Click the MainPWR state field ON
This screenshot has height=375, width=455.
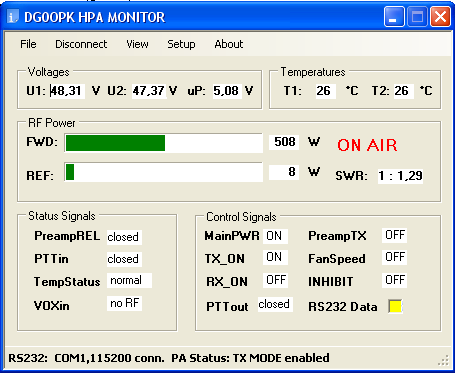click(x=275, y=236)
